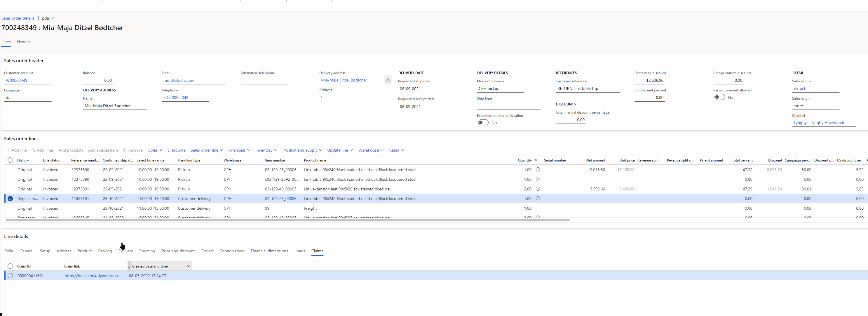The height and width of the screenshot is (316, 868).
Task: Click the Customer reference input field
Action: pyautogui.click(x=588, y=88)
